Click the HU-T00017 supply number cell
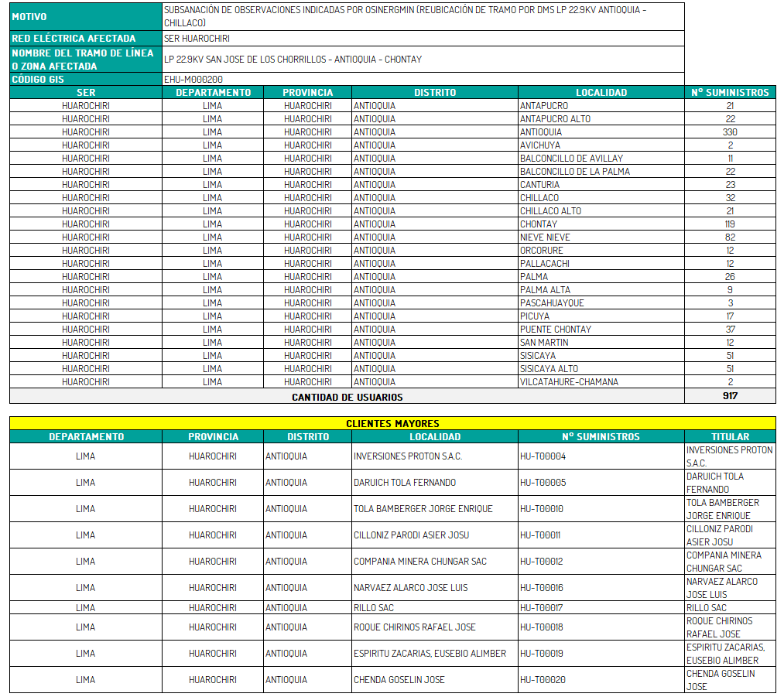The height and width of the screenshot is (697, 784). click(543, 608)
